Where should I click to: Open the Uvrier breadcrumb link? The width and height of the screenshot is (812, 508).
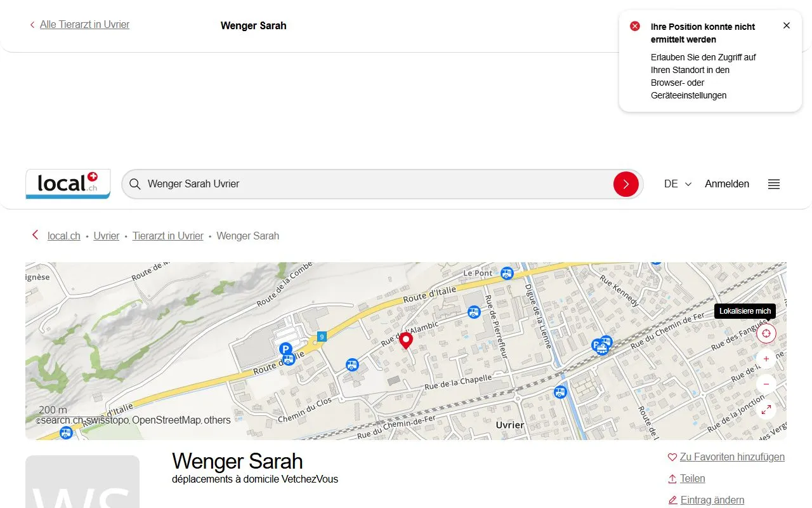pos(106,236)
